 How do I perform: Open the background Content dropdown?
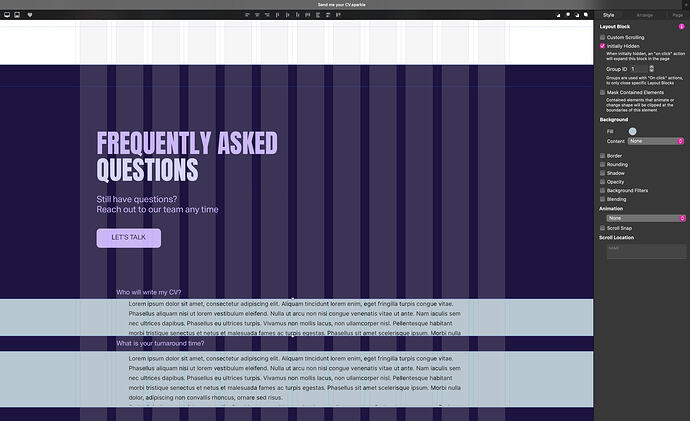655,141
